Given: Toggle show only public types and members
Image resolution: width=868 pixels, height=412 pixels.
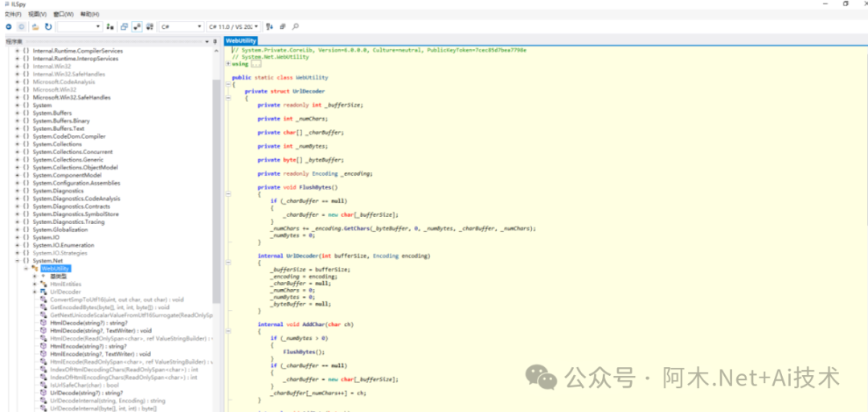Looking at the screenshot, I should tap(125, 27).
